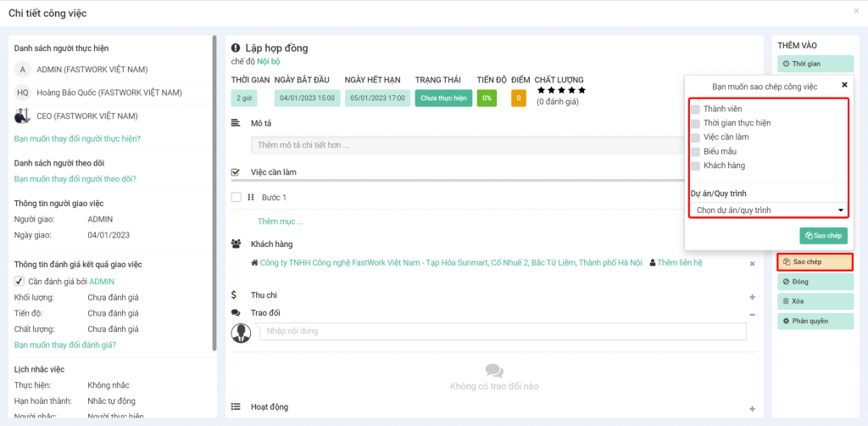Collapse Trao đổi section with minus icon
The image size is (868, 426).
(752, 314)
